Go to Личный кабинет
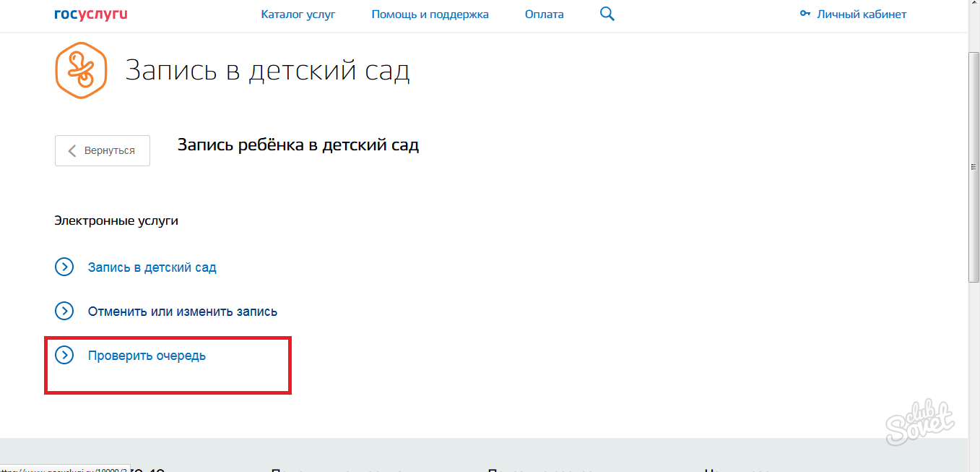This screenshot has height=472, width=980. [862, 14]
